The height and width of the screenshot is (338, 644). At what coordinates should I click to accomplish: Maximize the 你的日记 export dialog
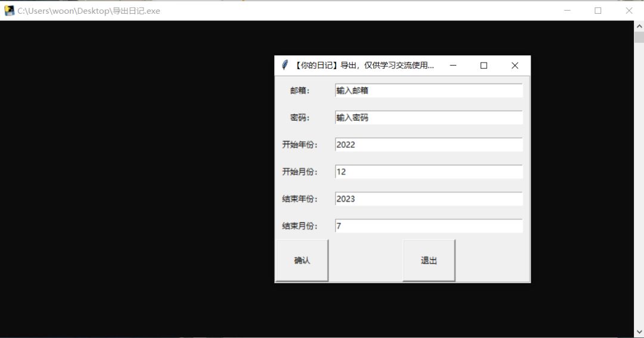(x=484, y=66)
